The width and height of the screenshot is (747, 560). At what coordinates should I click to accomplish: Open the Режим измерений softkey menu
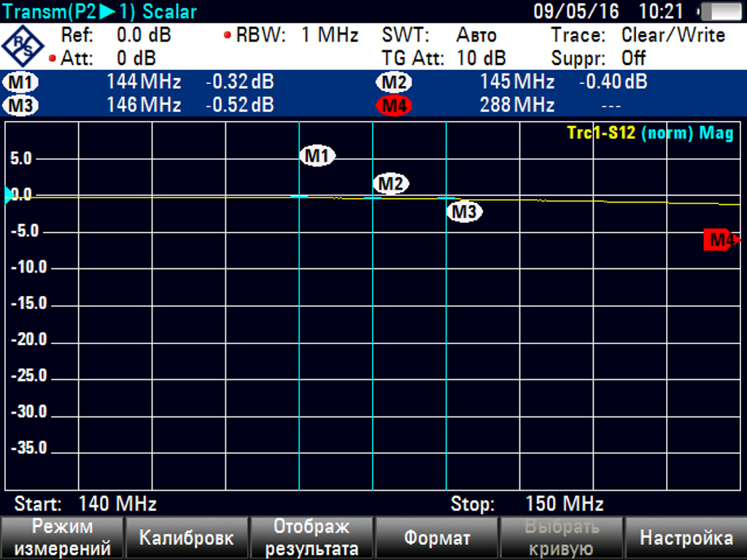click(62, 538)
